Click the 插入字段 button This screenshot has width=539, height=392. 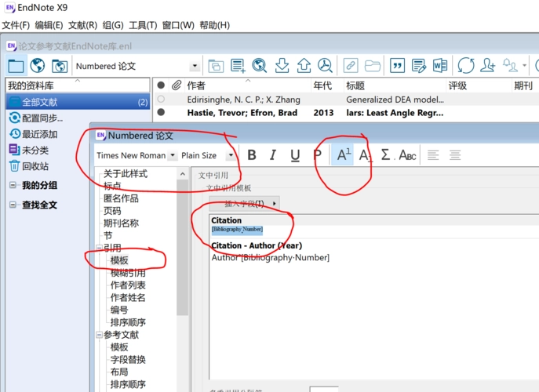(x=245, y=203)
